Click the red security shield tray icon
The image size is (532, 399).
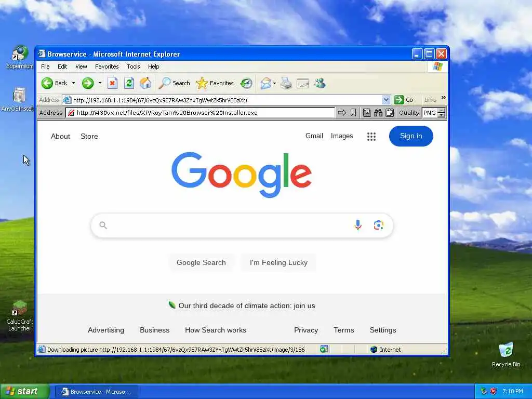[494, 391]
